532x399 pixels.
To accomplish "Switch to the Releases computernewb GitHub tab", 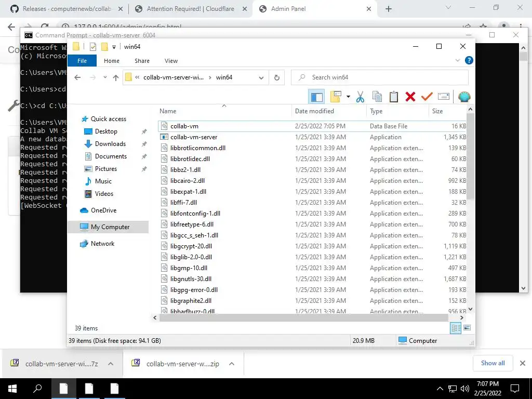I will 67,9.
